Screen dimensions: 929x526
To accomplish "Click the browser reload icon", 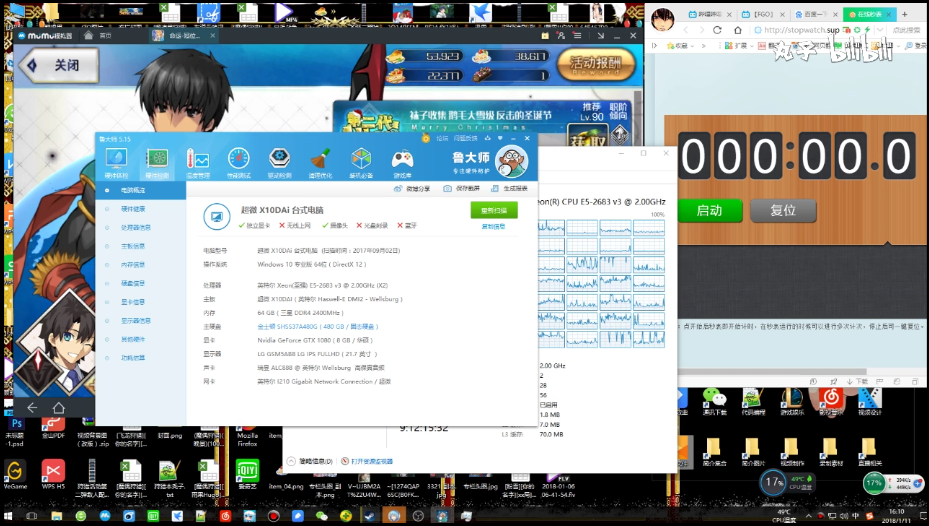I will pos(717,30).
